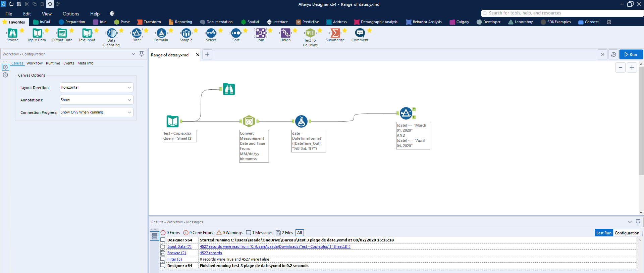This screenshot has width=644, height=273.
Task: Click the search tools and resources field
Action: [562, 13]
